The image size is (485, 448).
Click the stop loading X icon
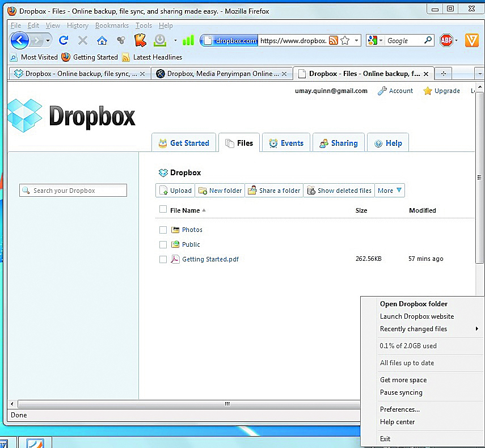tap(83, 40)
